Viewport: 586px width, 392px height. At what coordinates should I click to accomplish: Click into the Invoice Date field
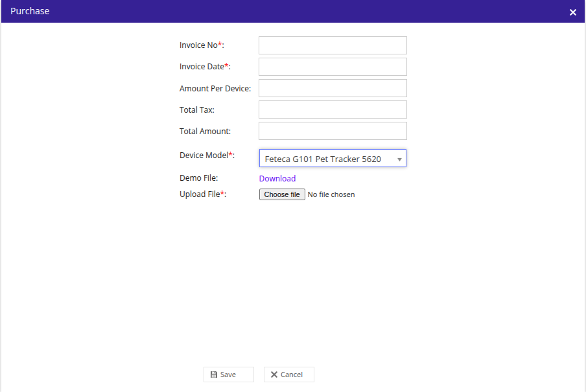click(333, 67)
